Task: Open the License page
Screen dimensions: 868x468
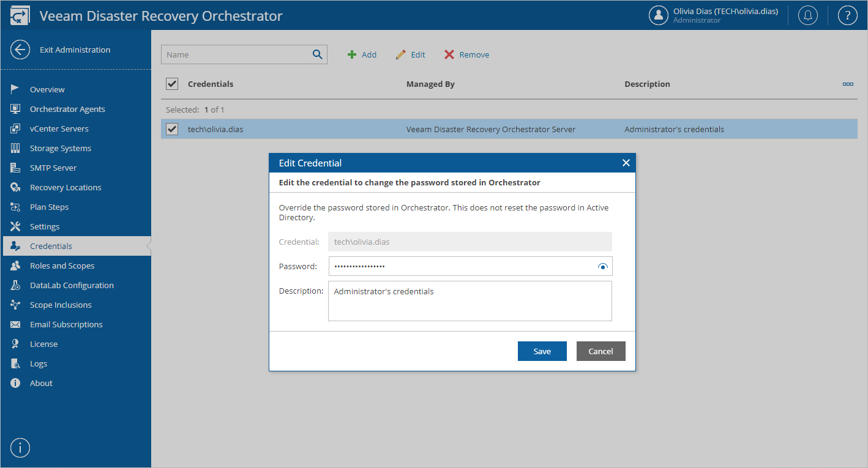Action: [x=43, y=344]
